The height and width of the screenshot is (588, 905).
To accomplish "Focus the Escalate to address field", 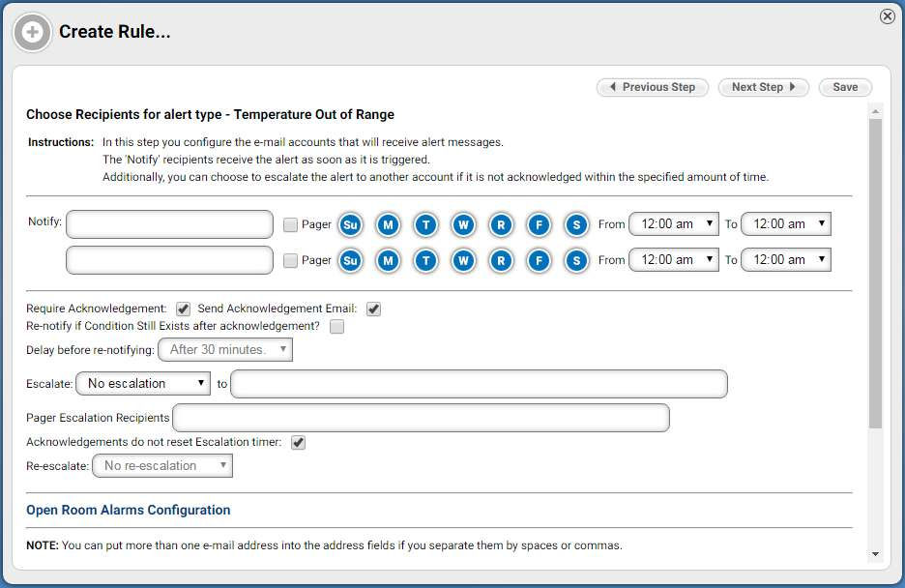I will pyautogui.click(x=479, y=384).
